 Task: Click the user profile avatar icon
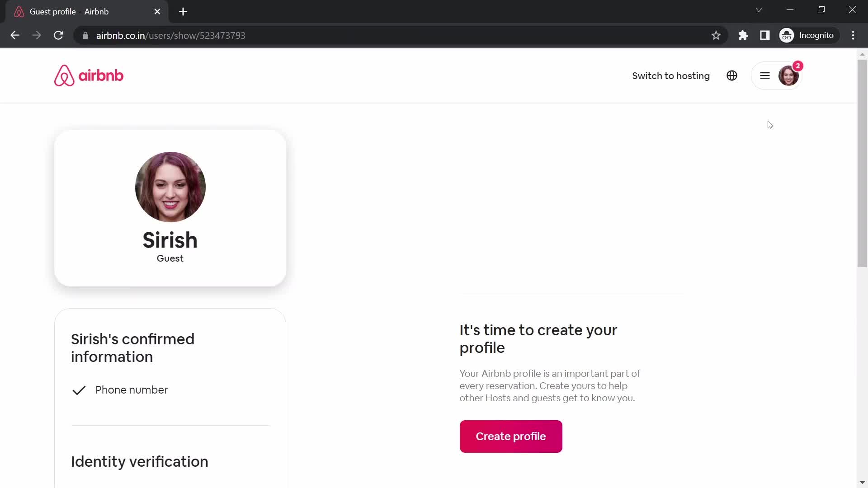coord(788,75)
